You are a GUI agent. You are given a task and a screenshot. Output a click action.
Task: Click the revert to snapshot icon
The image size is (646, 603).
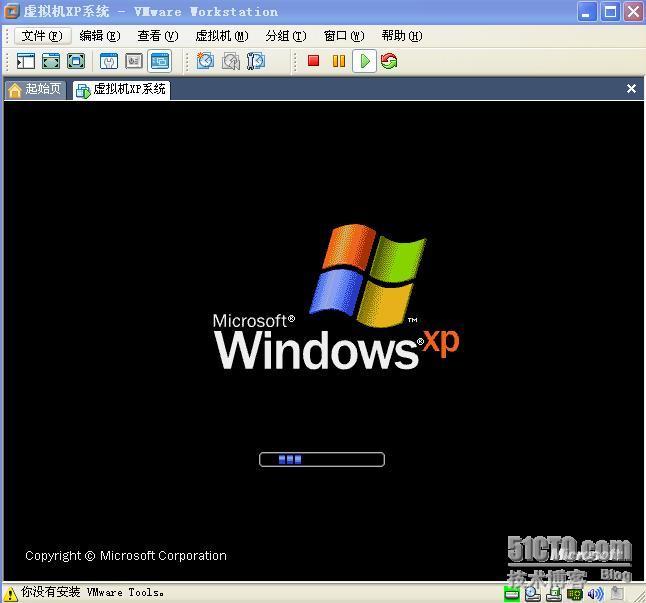tap(231, 61)
